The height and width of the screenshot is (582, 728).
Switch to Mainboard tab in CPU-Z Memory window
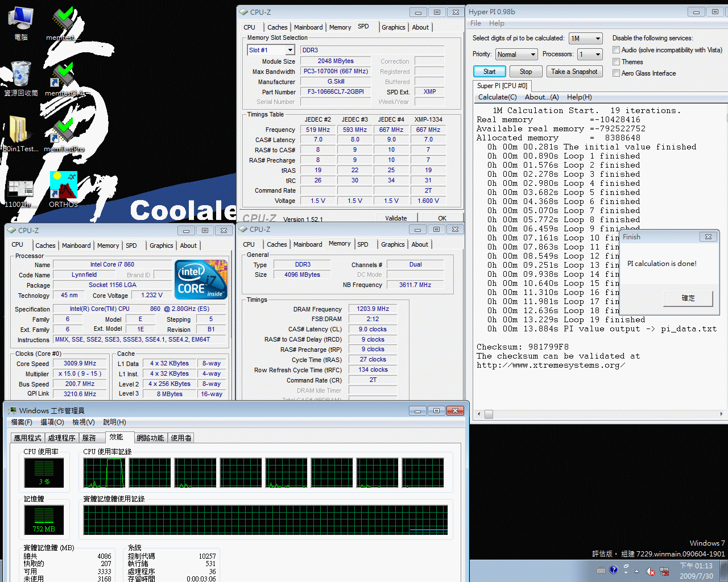tap(308, 244)
